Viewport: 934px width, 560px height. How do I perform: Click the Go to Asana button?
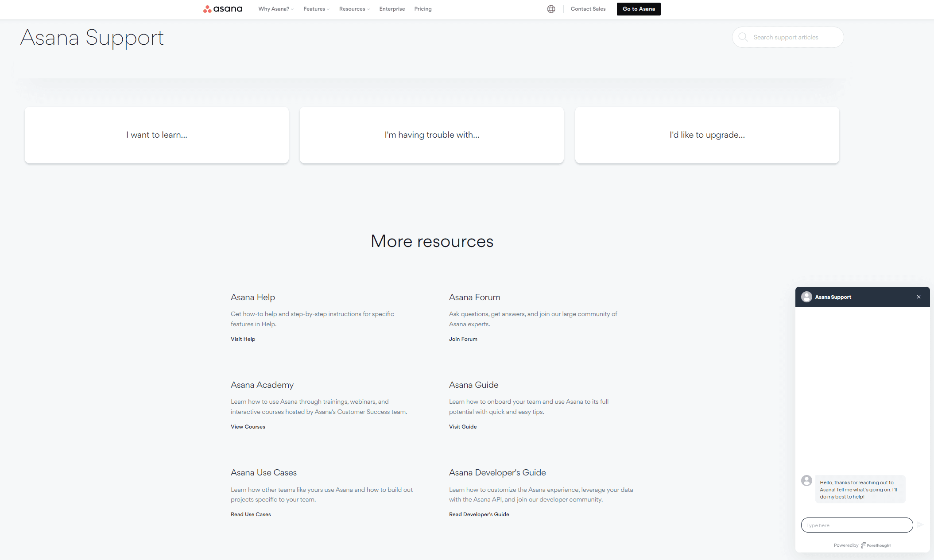coord(639,9)
